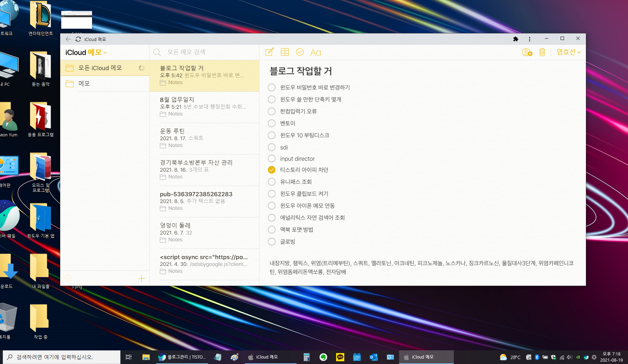Check 윈도우 아이폰 메모 연동 item
Screen dimensions: 628x364
pos(271,206)
